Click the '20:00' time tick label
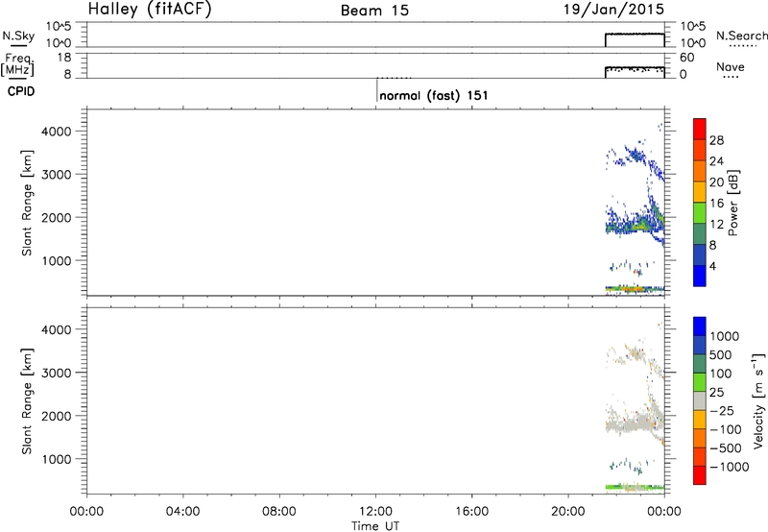Screen dimensions: 768x532 pyautogui.click(x=567, y=512)
